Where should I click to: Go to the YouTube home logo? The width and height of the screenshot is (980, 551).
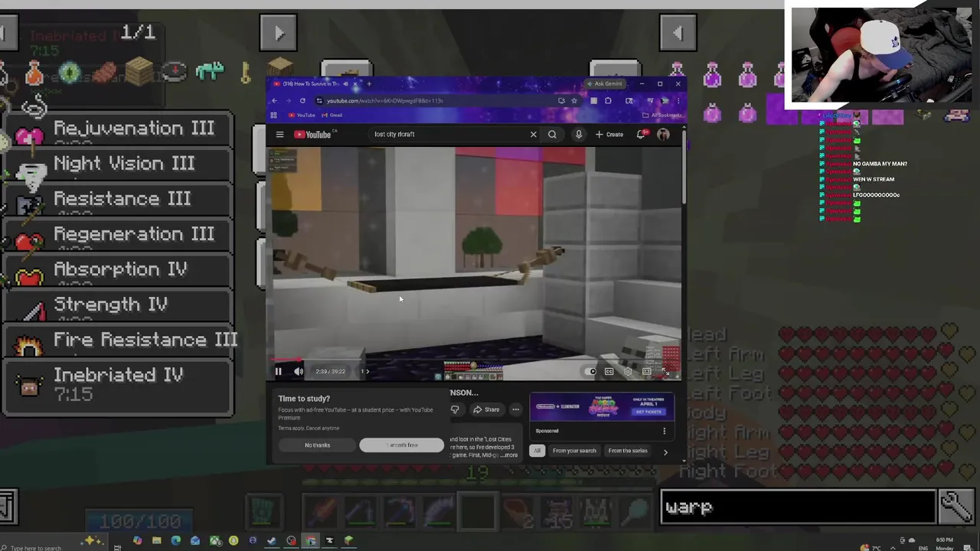point(314,135)
